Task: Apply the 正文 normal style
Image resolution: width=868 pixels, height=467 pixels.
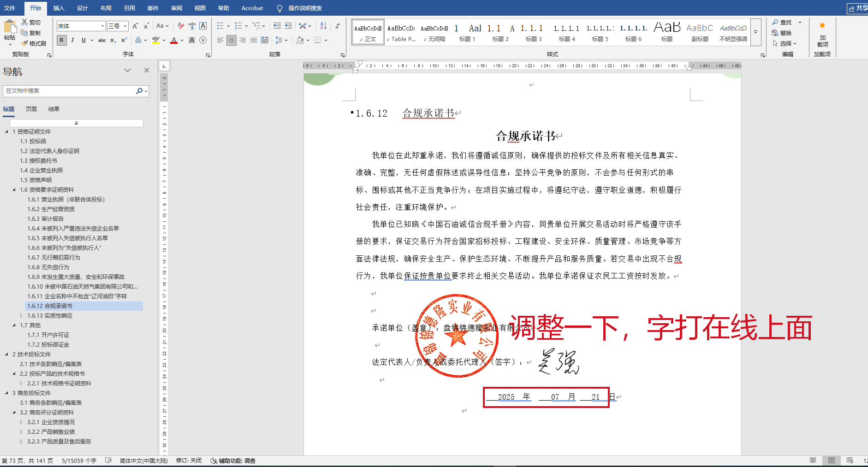Action: [x=368, y=32]
